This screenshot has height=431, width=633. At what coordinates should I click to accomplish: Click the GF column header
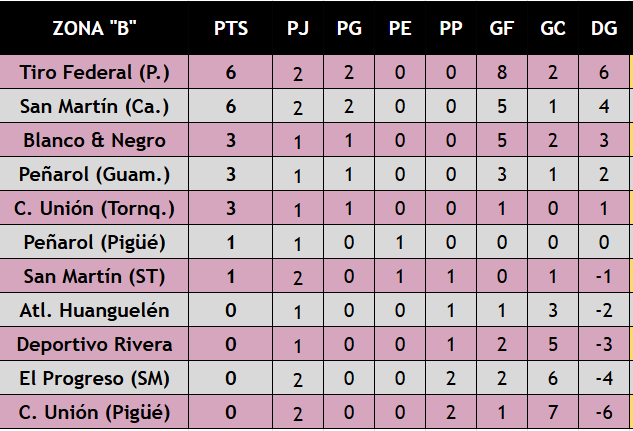click(x=502, y=28)
